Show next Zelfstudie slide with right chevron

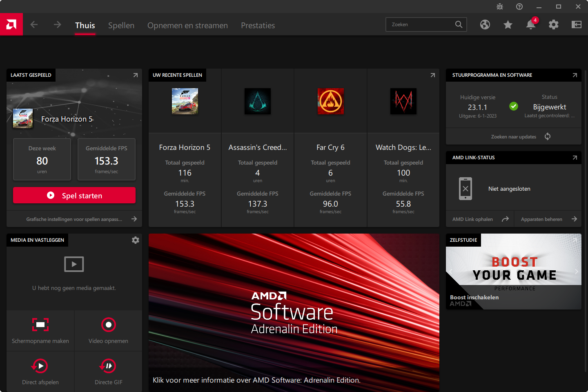(x=577, y=271)
